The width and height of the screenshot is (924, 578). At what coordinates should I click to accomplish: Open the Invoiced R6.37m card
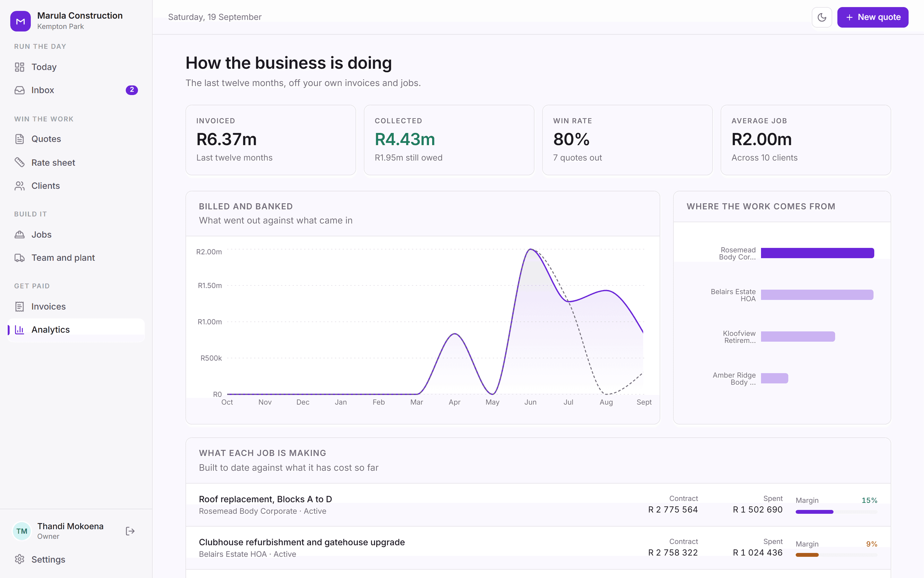point(270,140)
